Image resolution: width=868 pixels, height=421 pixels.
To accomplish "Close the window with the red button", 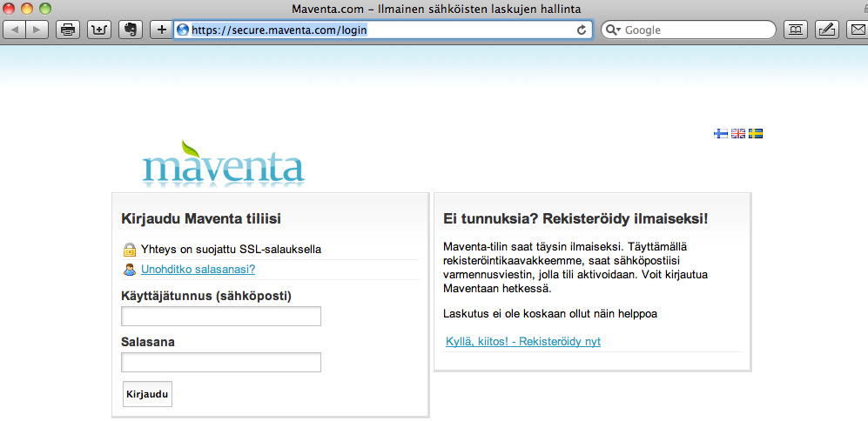I will click(x=10, y=9).
